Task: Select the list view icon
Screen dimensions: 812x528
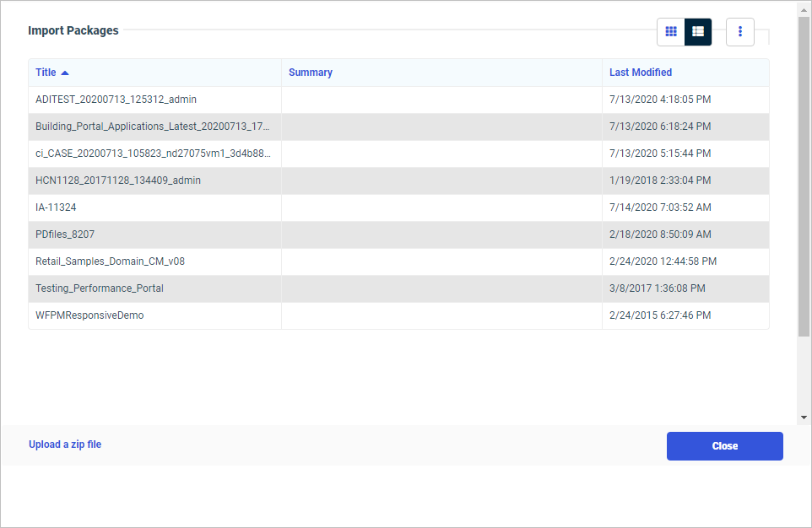Action: point(698,31)
